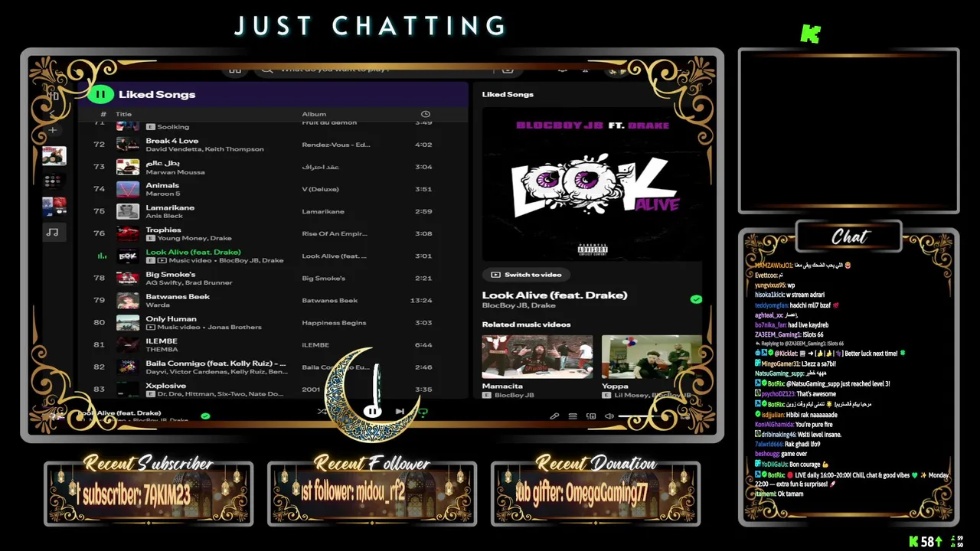Open the Trophies track thumbnail
The height and width of the screenshot is (551, 980).
pos(128,233)
